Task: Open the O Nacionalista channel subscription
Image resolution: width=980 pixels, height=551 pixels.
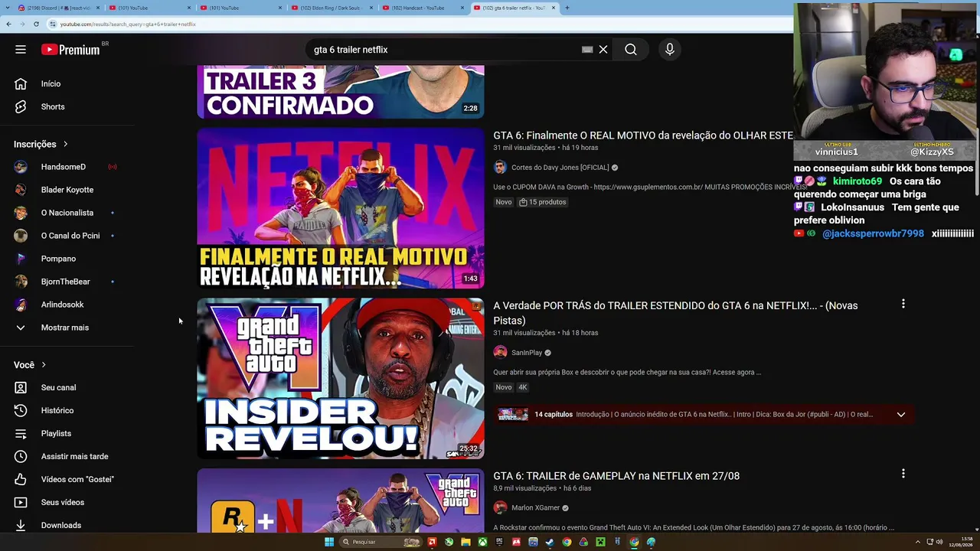Action: [67, 213]
